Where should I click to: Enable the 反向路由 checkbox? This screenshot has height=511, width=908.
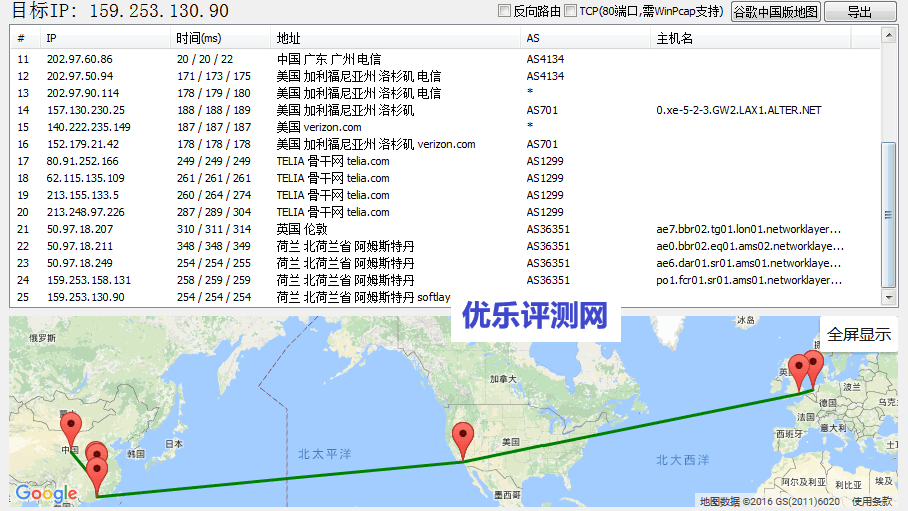(x=505, y=11)
